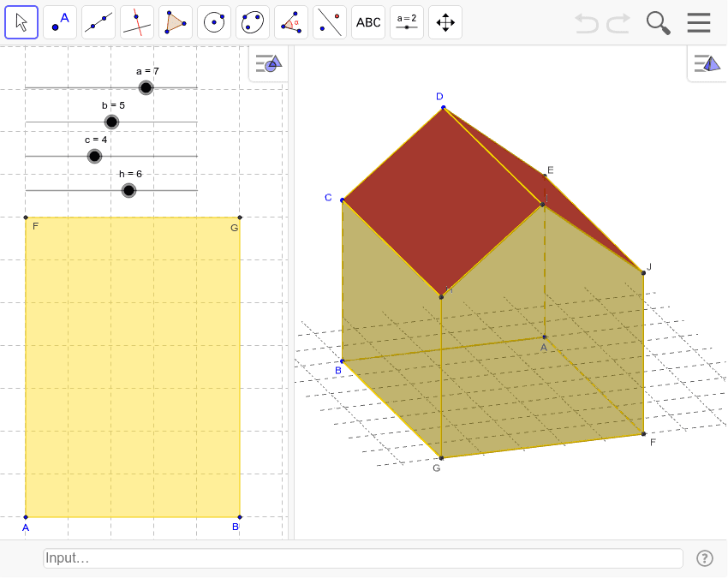The height and width of the screenshot is (578, 728).
Task: Open 3D Graphics view style bar
Action: (x=707, y=63)
